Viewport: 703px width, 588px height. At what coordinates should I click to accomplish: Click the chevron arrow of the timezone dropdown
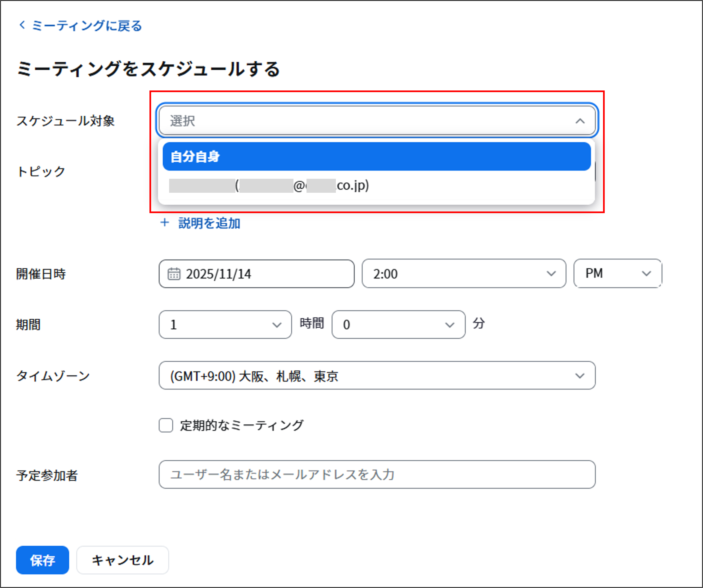[579, 376]
